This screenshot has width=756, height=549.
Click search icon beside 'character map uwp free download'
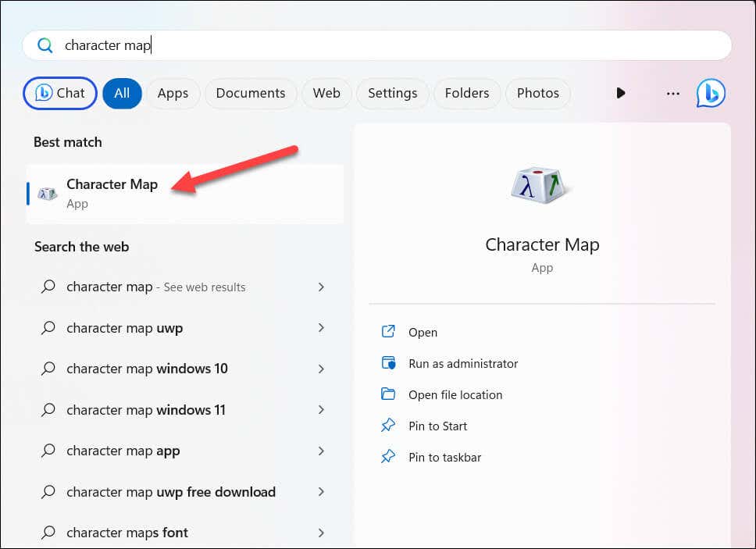point(48,492)
